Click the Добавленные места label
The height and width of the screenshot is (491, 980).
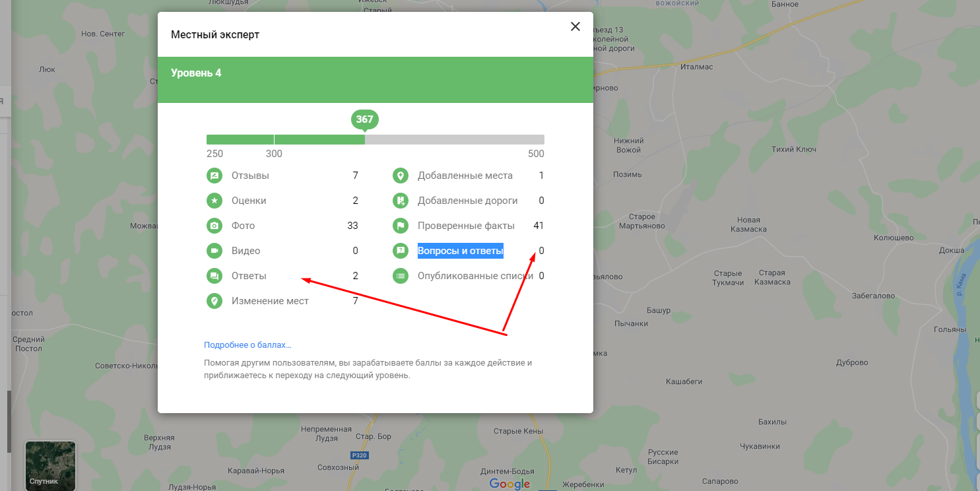click(x=465, y=176)
